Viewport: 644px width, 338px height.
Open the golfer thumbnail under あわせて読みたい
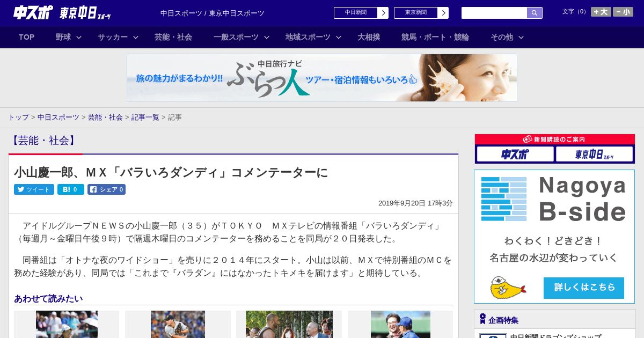pyautogui.click(x=67, y=324)
